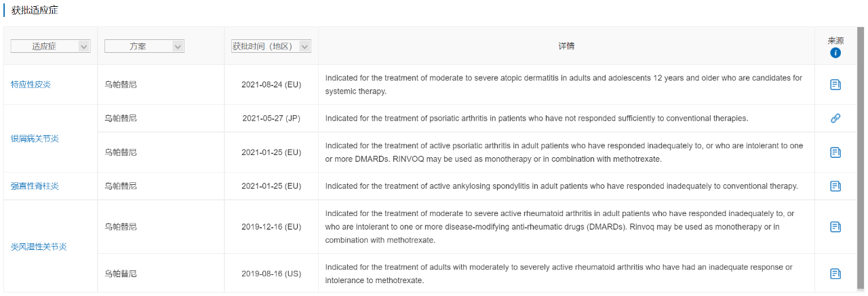Open source link icon for 2021-05-27 JP approval
The image size is (868, 296).
coord(835,119)
